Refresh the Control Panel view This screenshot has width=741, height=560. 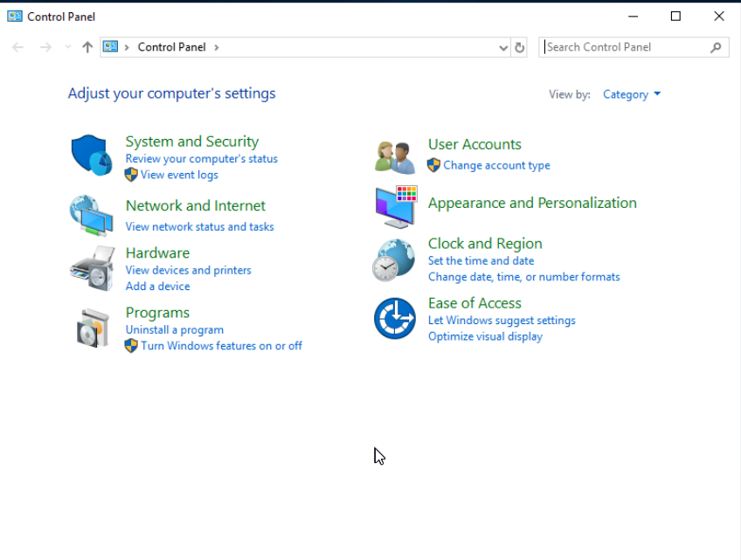pos(519,47)
